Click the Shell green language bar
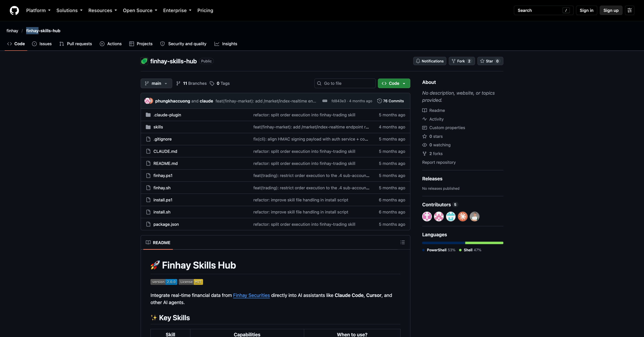This screenshot has height=337, width=644. click(x=484, y=243)
